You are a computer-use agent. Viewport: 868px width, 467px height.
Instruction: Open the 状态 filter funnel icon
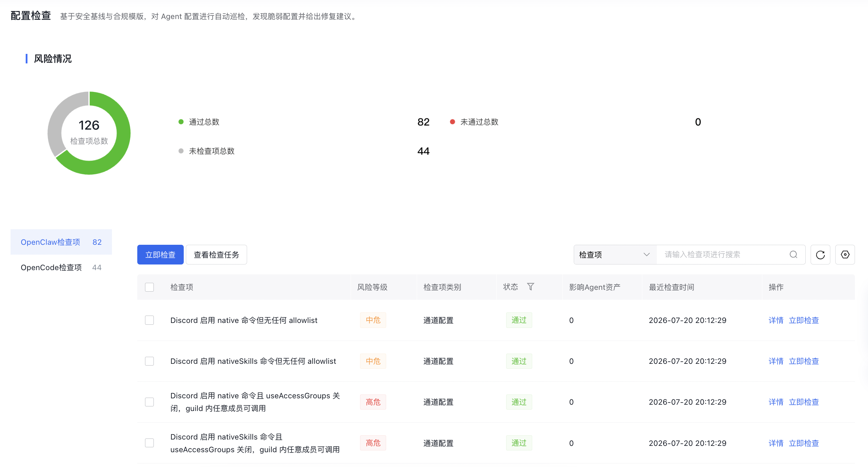pos(530,287)
